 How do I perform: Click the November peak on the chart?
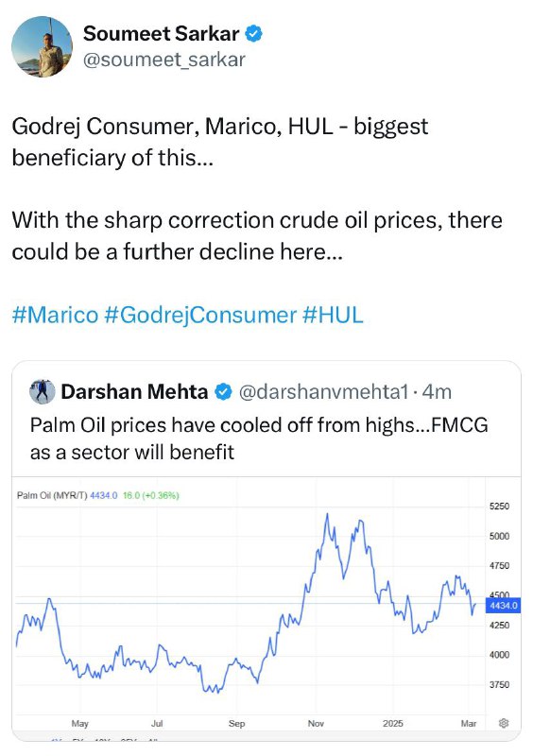(x=327, y=514)
